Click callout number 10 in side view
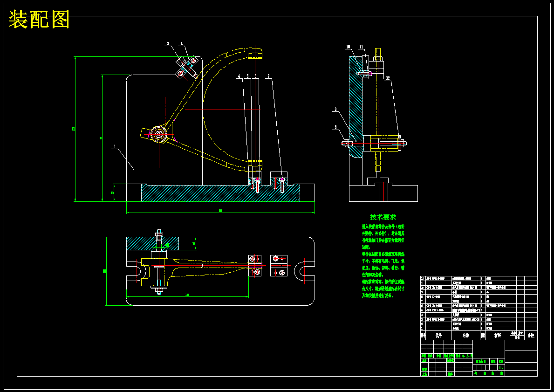This screenshot has width=554, height=392. [x=348, y=47]
